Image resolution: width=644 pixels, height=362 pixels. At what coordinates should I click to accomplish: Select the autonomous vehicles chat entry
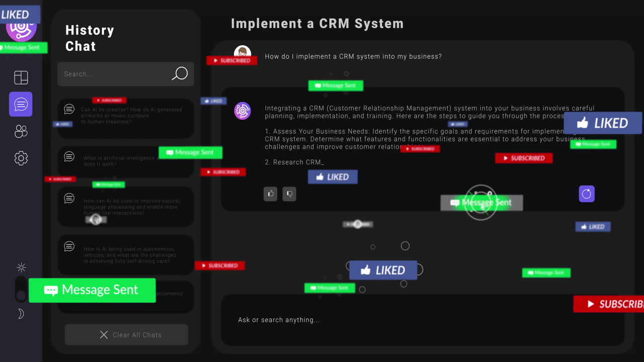tap(126, 255)
